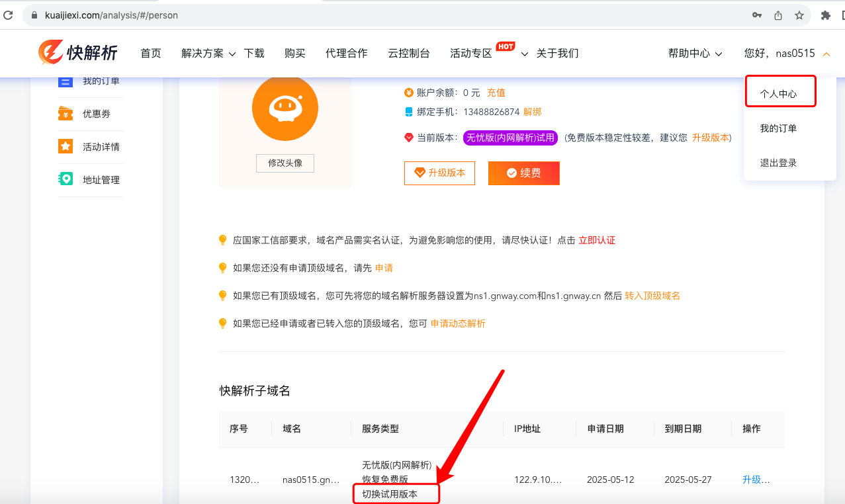The width and height of the screenshot is (845, 504).
Task: Click the 恢复免费版 link
Action: (385, 480)
